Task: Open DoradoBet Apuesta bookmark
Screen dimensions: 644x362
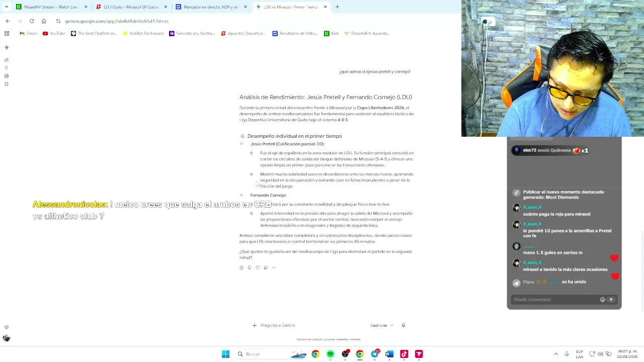Action: 367,33
